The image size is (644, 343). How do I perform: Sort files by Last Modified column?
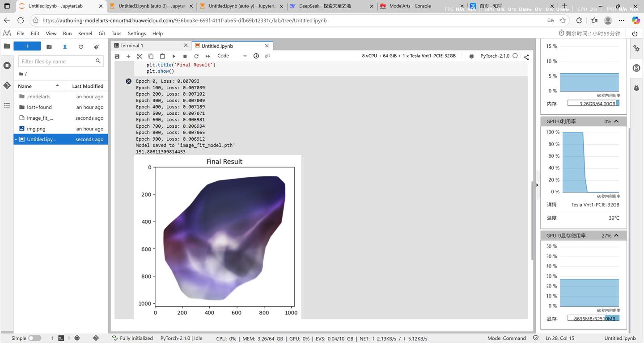(88, 86)
